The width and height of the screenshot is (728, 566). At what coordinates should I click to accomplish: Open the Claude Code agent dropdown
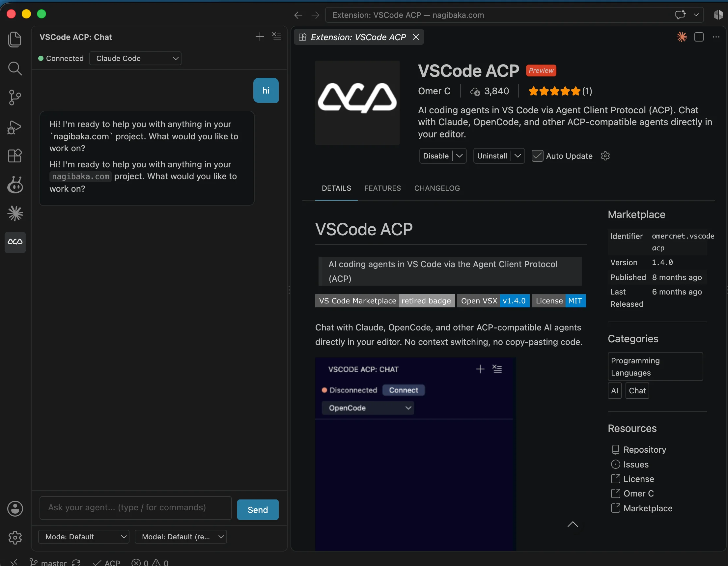click(135, 58)
